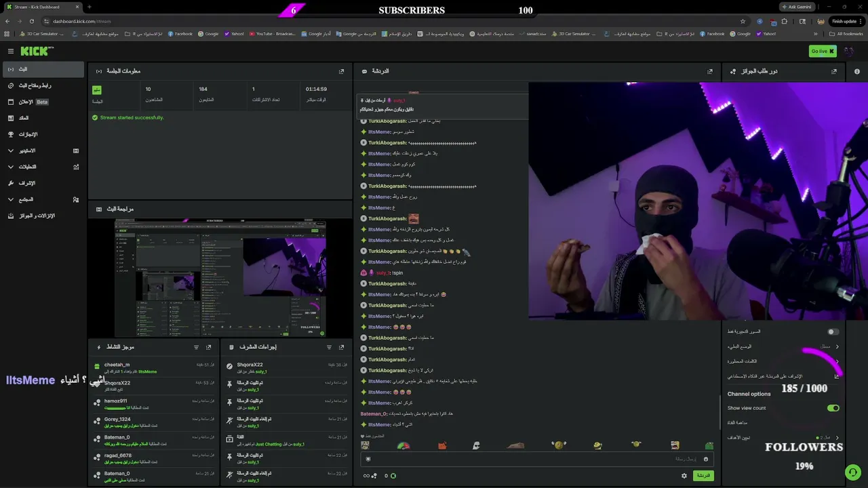Open chat settings gear icon
This screenshot has width=868, height=488.
[684, 476]
